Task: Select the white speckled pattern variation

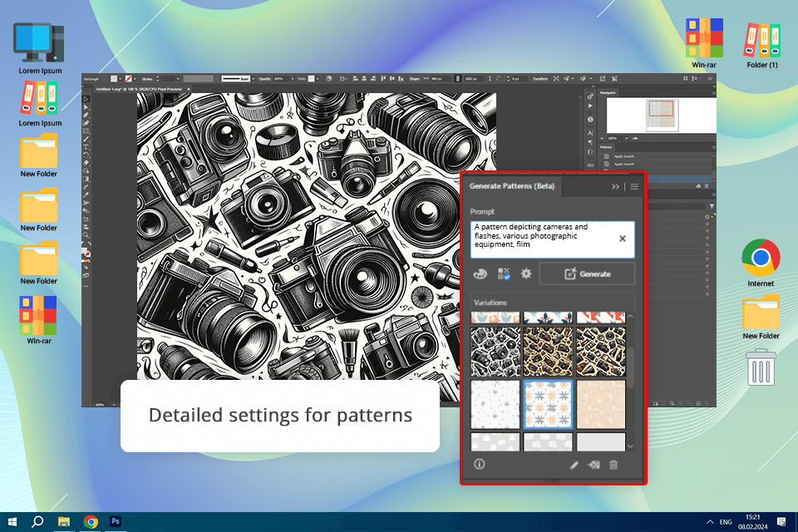Action: point(495,404)
